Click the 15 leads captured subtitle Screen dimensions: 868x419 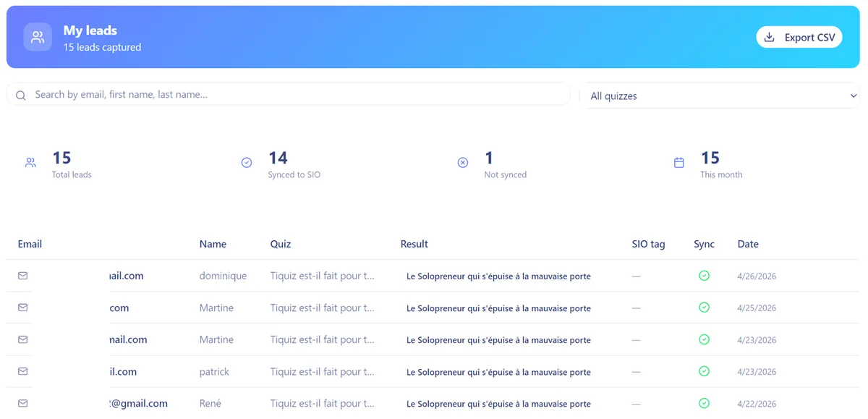[x=102, y=47]
